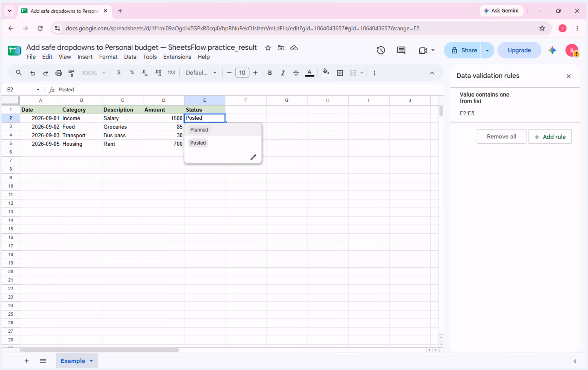Collapse the toolbar with chevron

pyautogui.click(x=432, y=73)
